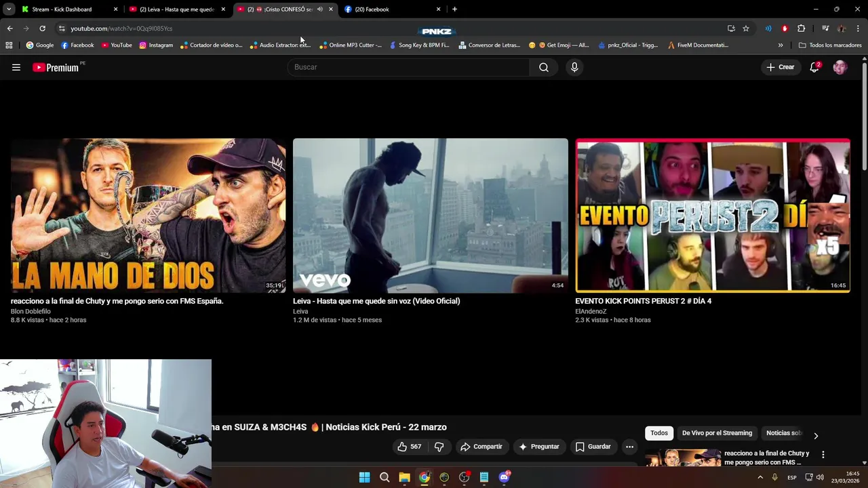The height and width of the screenshot is (488, 868).
Task: Click the YouTube search magnifier button
Action: click(x=544, y=67)
